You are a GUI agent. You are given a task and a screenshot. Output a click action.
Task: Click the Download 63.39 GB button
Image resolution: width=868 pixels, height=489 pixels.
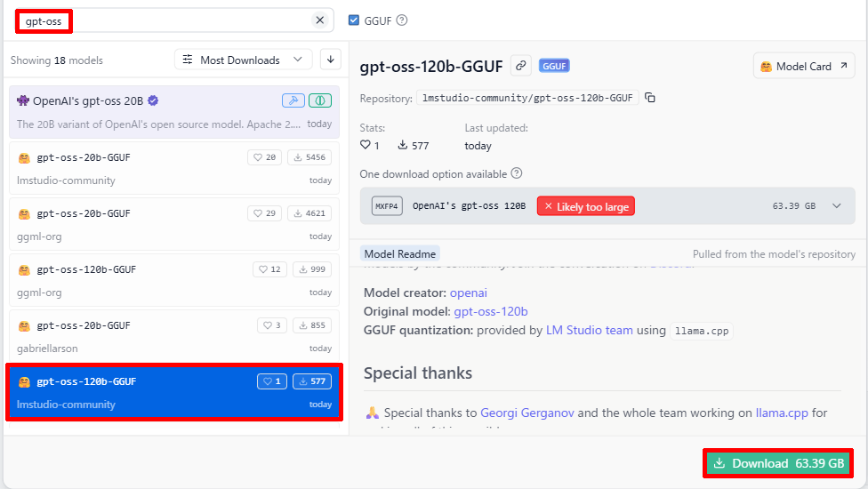click(778, 463)
